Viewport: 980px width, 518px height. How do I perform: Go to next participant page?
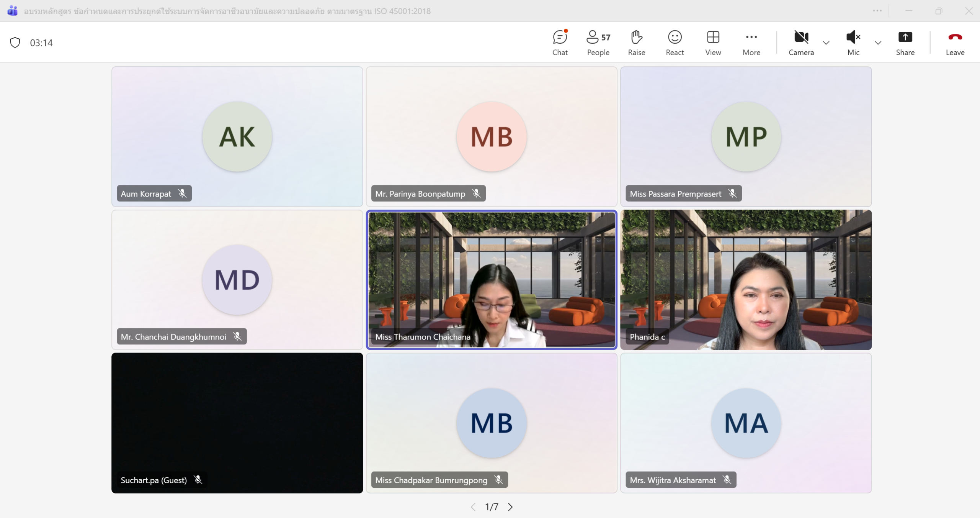click(510, 507)
